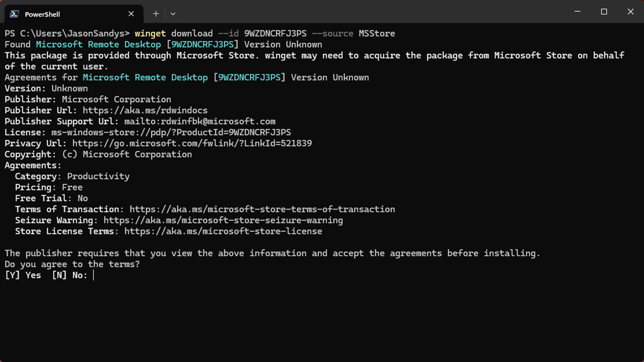Click the rdwinfbk@microsoft.com mailto link
The image size is (644, 362).
(x=200, y=121)
